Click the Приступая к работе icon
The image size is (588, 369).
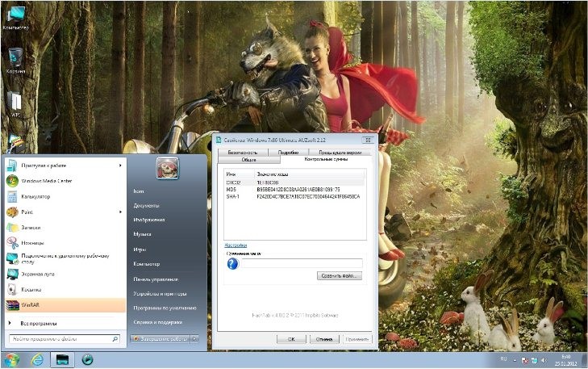[12, 166]
